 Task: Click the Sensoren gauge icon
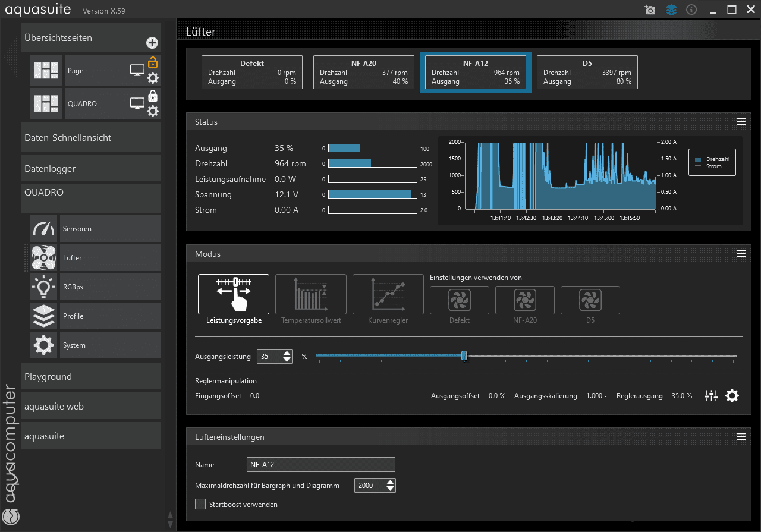(x=44, y=229)
